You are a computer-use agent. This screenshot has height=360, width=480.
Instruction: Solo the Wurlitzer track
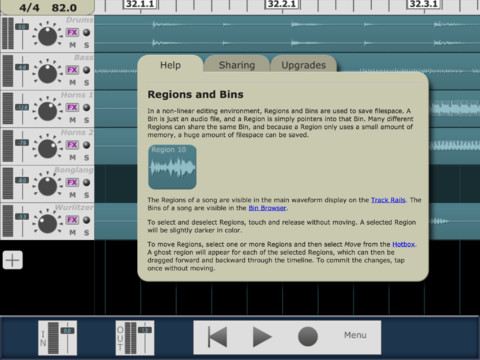click(x=87, y=232)
